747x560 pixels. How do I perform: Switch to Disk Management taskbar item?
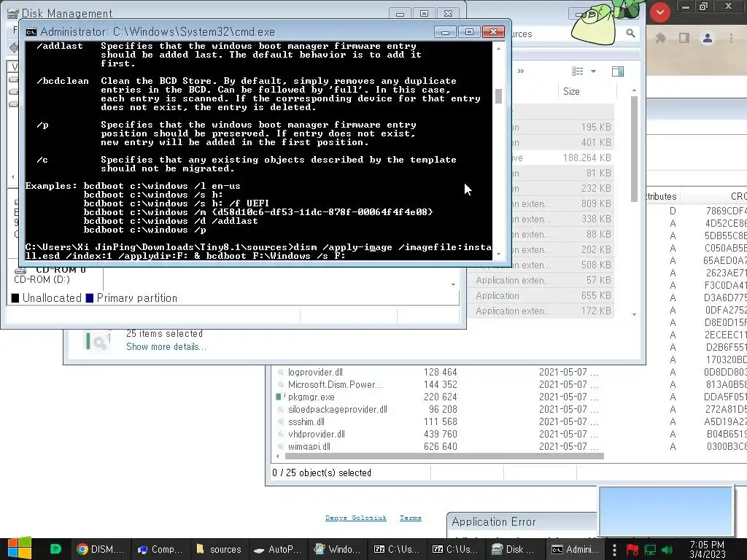tap(514, 549)
